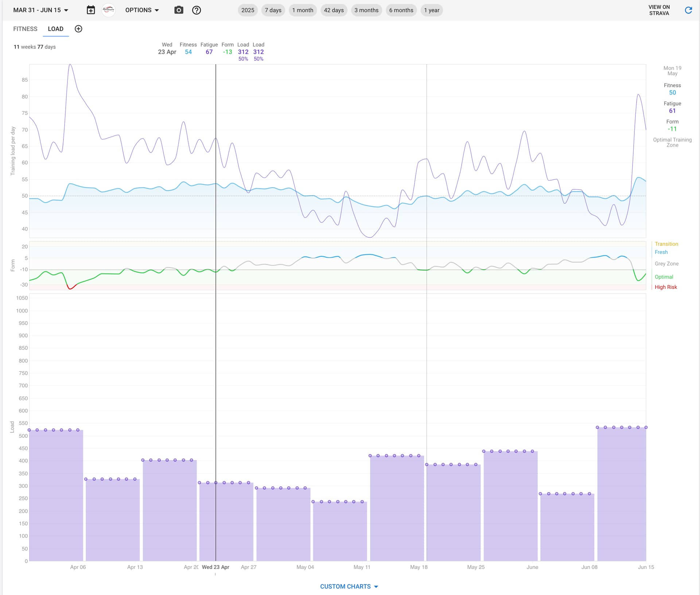The width and height of the screenshot is (700, 595).
Task: Click the Wed 23 Apr marker on timeline
Action: tap(215, 567)
